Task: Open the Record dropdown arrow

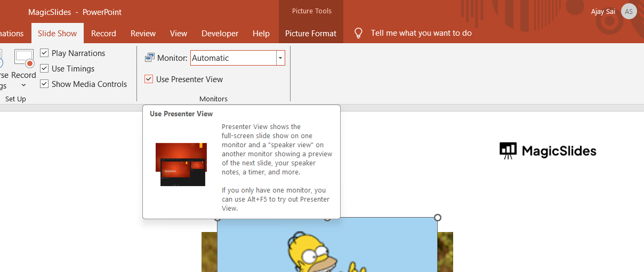Action: [24, 85]
